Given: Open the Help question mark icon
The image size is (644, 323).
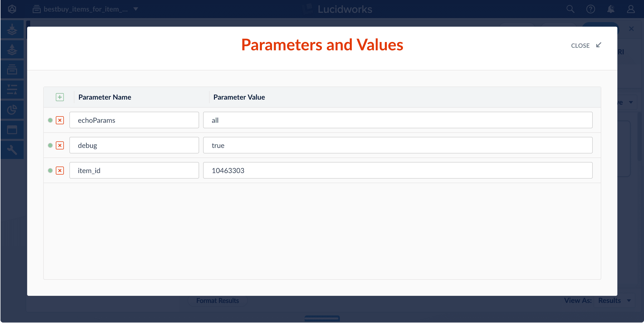Looking at the screenshot, I should click(590, 9).
